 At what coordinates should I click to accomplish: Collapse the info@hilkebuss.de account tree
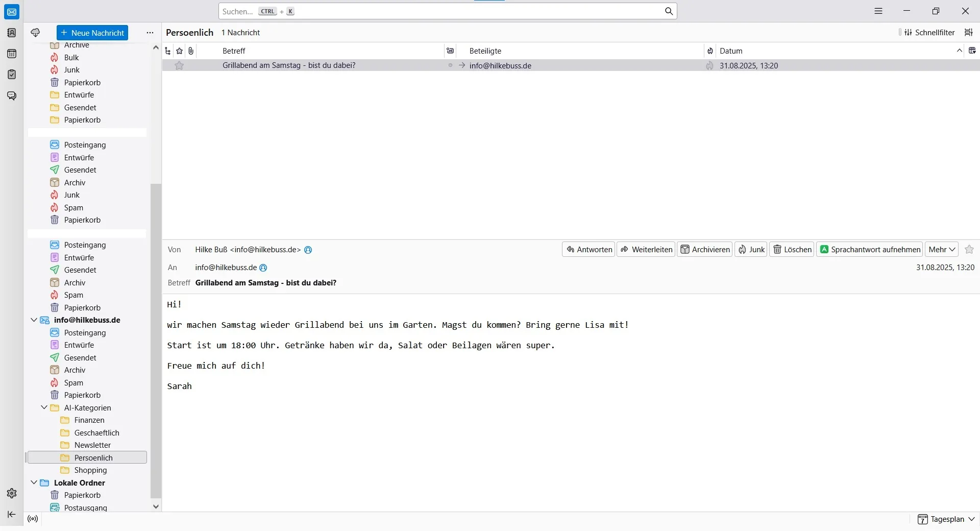pyautogui.click(x=34, y=320)
